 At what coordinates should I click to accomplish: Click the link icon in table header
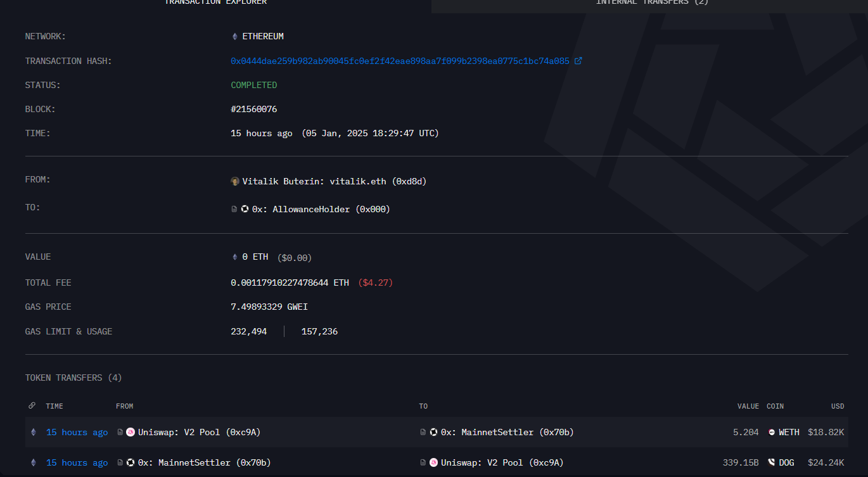[32, 406]
